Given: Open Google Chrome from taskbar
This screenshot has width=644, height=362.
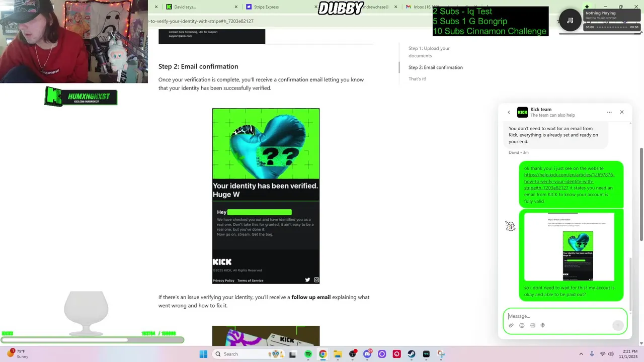Looking at the screenshot, I should [x=323, y=354].
